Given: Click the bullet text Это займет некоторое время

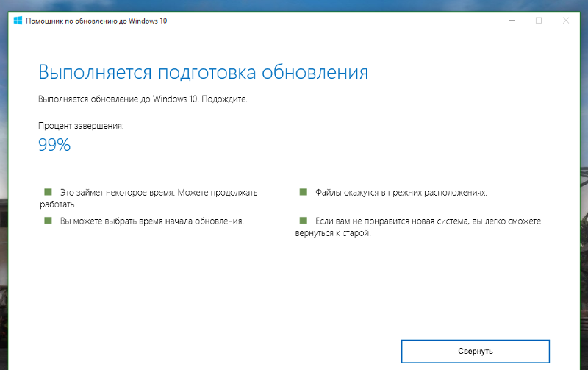Looking at the screenshot, I should click(118, 193).
